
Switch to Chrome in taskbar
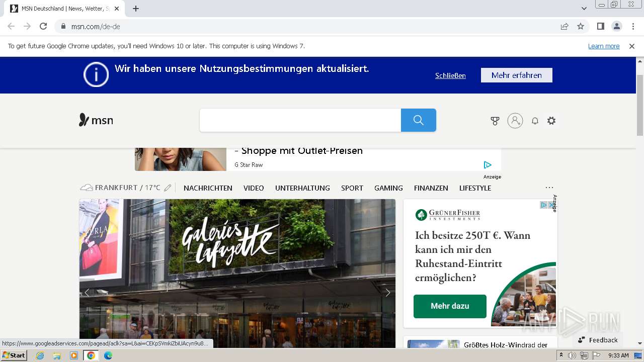click(x=91, y=355)
